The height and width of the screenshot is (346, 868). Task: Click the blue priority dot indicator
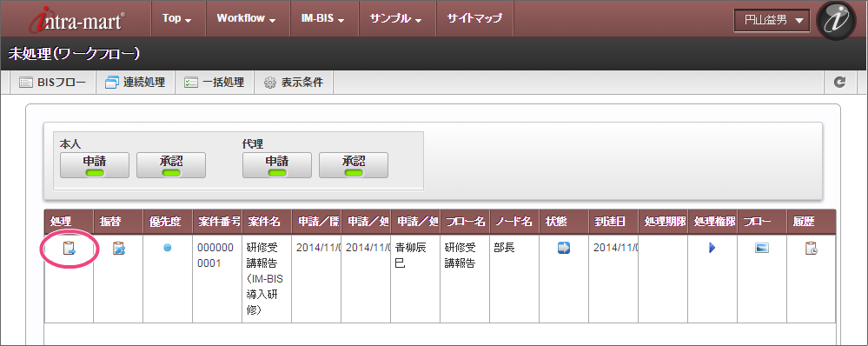pos(167,248)
